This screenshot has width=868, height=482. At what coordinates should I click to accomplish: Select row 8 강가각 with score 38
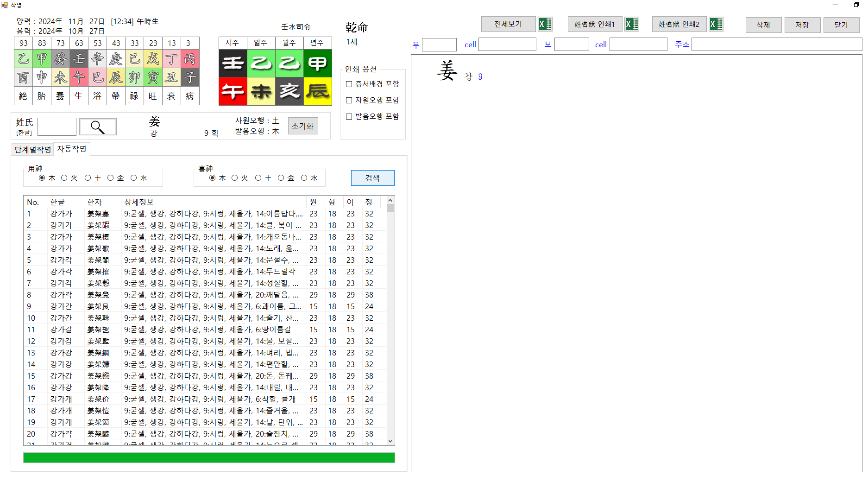tap(205, 295)
